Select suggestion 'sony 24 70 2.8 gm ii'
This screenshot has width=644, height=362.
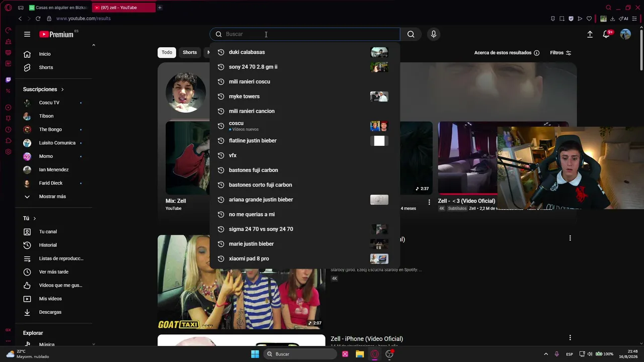(x=304, y=67)
